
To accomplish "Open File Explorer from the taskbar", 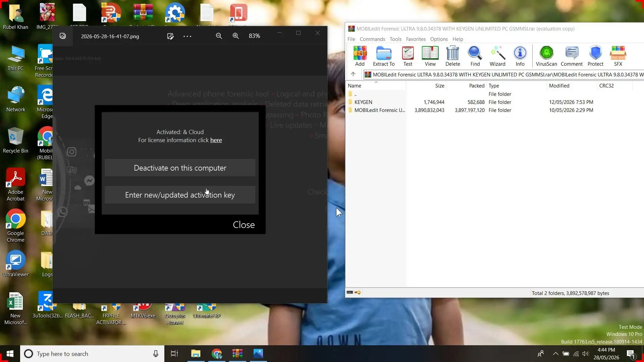I will tap(196, 354).
